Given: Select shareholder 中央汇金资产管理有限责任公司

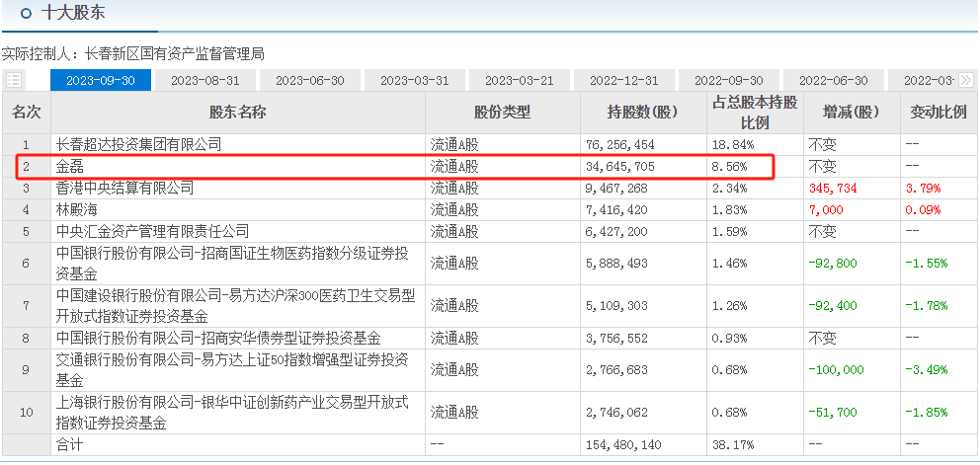Looking at the screenshot, I should click(152, 232).
